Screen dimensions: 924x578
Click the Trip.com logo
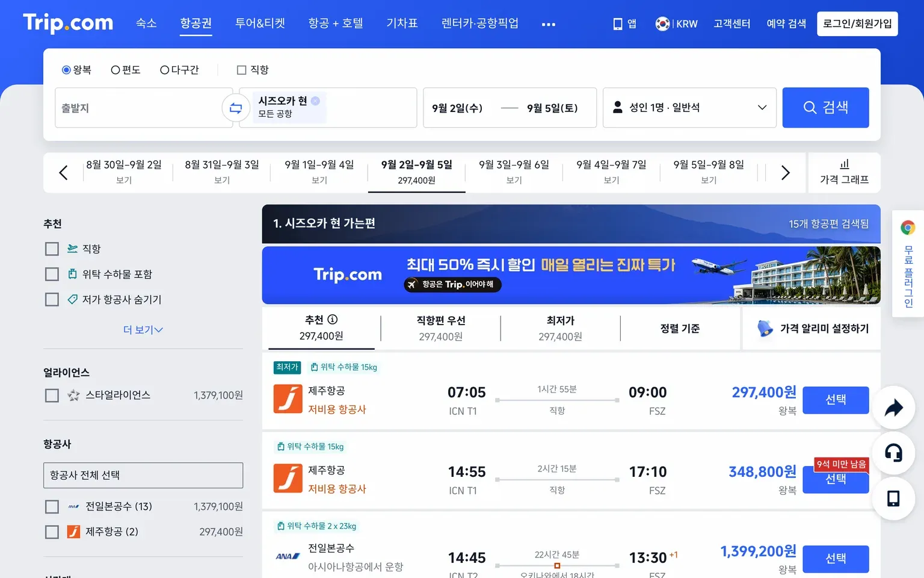point(68,23)
